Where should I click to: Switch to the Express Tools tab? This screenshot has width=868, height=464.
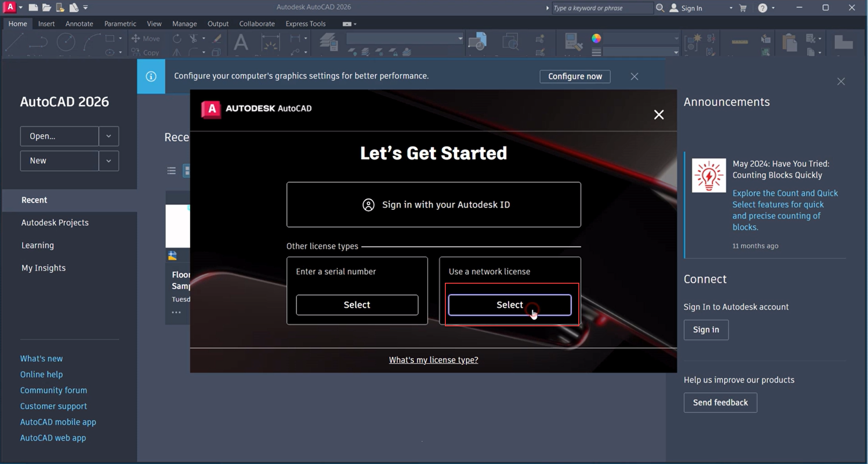click(x=305, y=24)
